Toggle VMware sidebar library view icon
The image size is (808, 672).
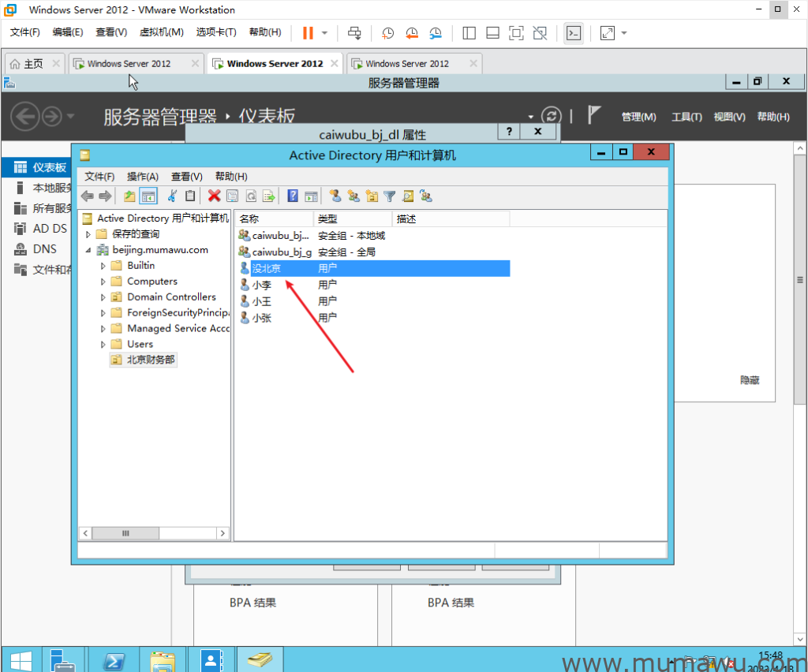(469, 33)
